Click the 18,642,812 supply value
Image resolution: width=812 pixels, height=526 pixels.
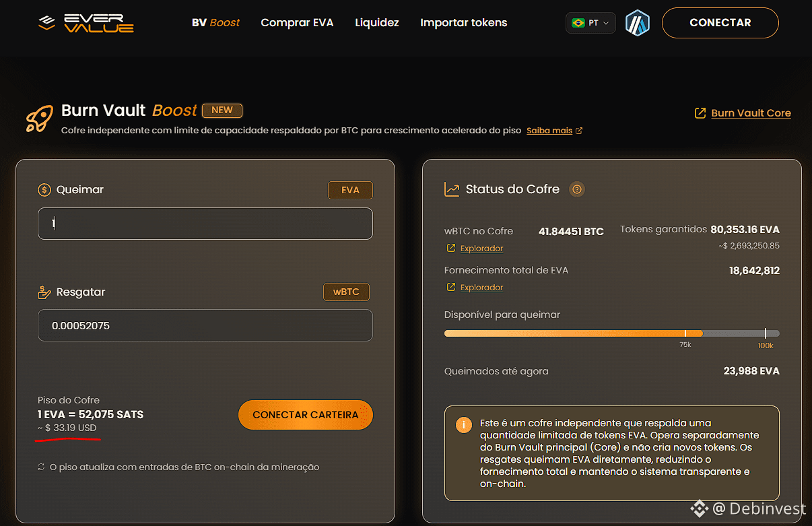click(754, 271)
